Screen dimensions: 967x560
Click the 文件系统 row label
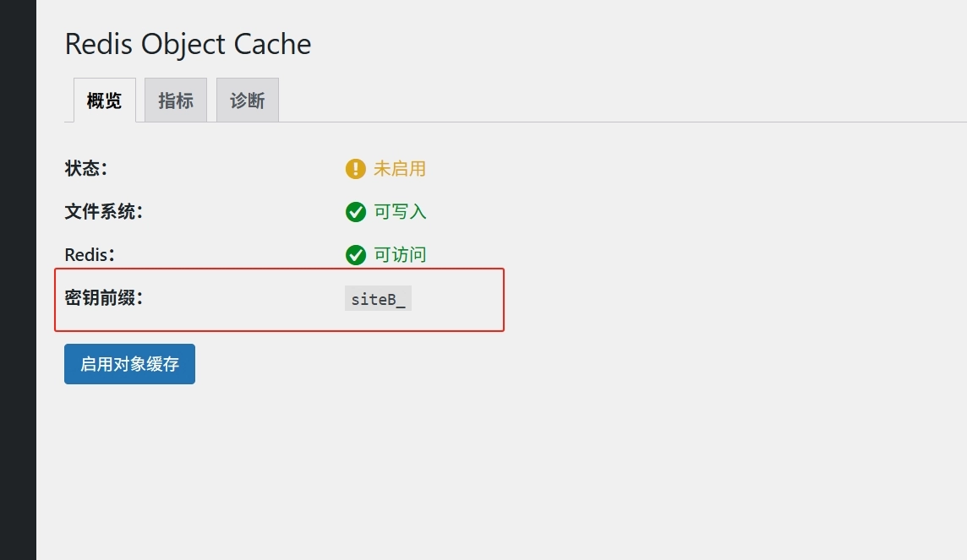click(x=104, y=212)
